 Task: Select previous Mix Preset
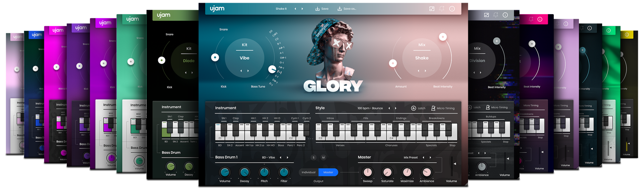point(423,157)
